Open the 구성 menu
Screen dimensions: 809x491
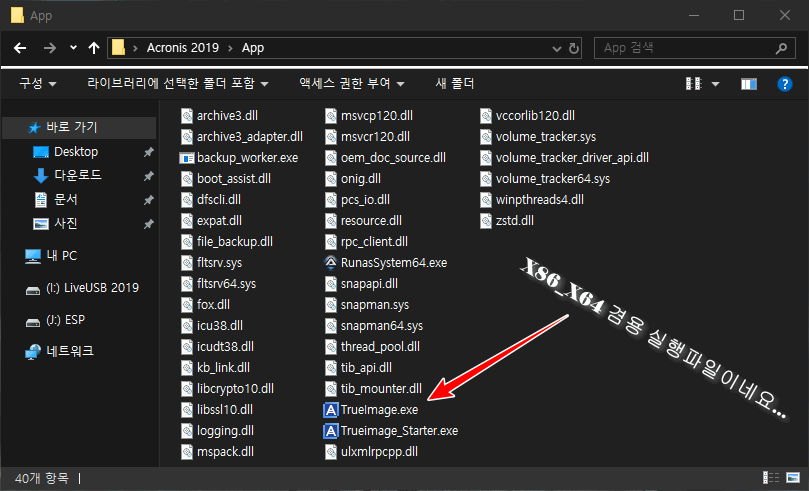coord(38,84)
